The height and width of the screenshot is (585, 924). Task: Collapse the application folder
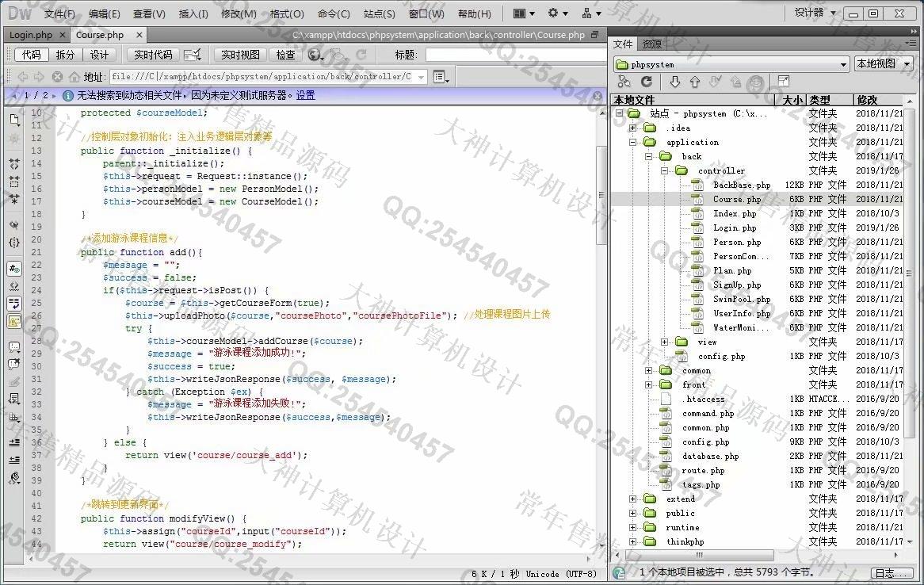click(x=632, y=142)
